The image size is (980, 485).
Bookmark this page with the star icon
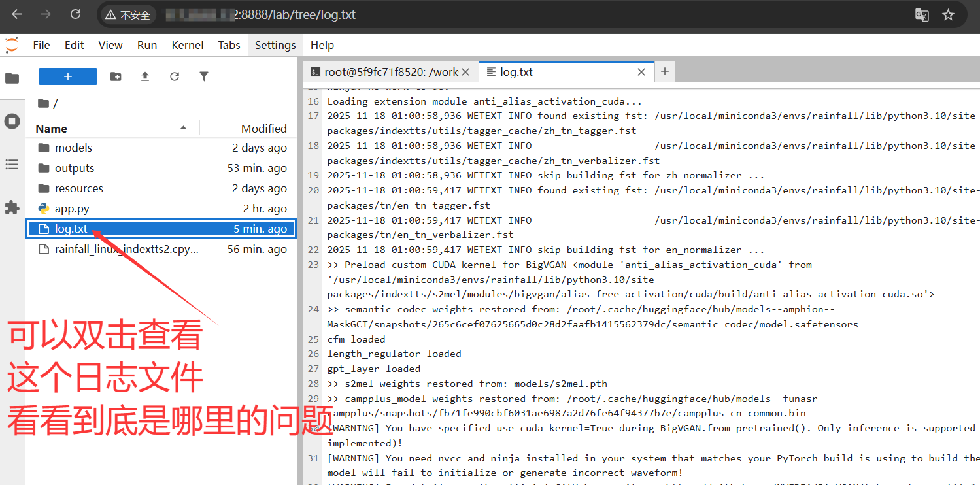948,14
